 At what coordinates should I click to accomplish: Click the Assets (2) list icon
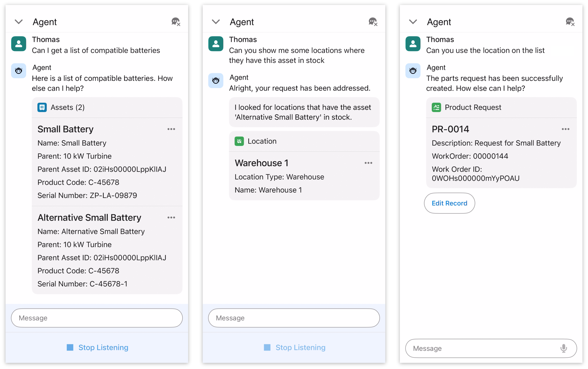click(x=42, y=107)
